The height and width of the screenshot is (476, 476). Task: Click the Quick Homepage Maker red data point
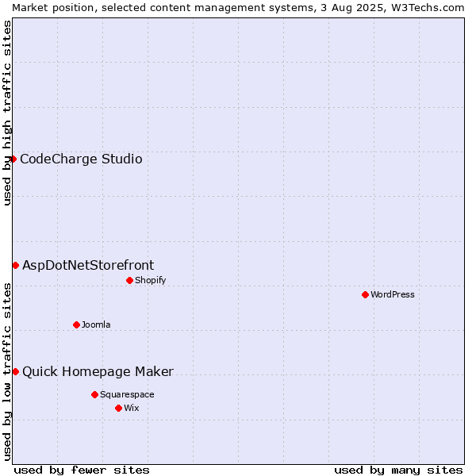coord(16,372)
